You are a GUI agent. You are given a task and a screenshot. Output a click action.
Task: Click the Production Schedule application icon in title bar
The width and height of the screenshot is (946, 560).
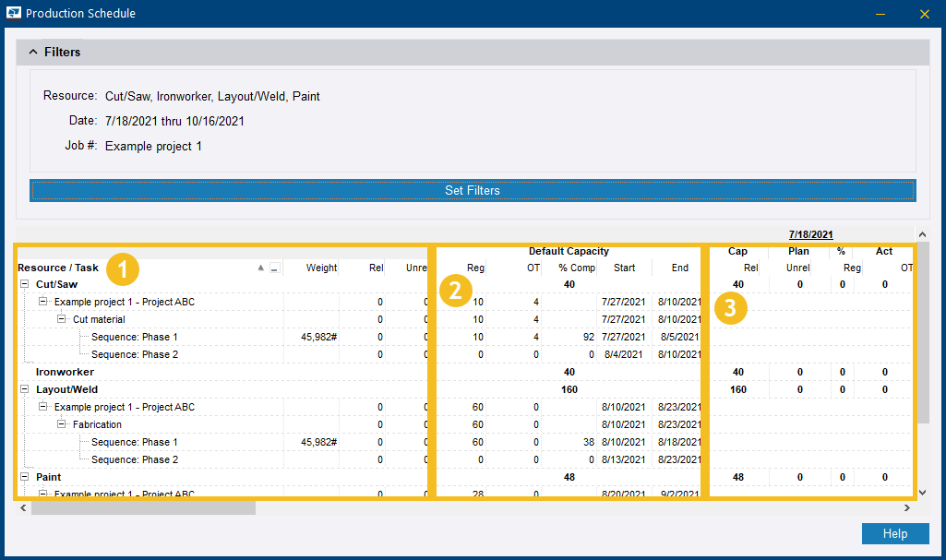click(x=13, y=13)
